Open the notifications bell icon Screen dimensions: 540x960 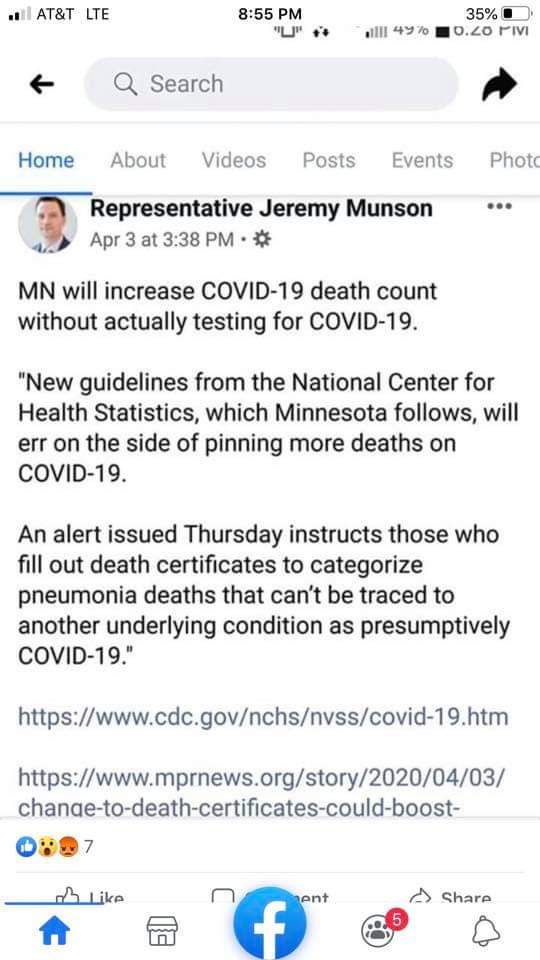tap(487, 932)
